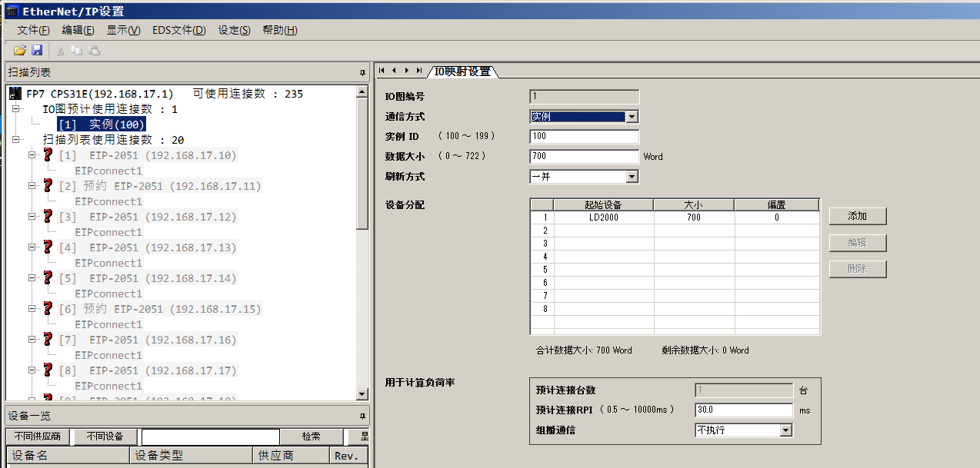Jump to last tab with navigation arrow
The height and width of the screenshot is (468, 980).
[419, 71]
